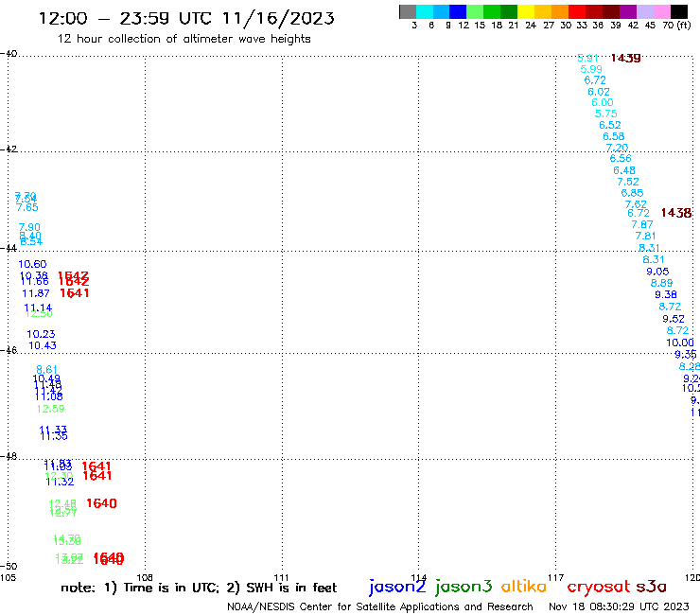
Task: Click the wave height value 5.99
Action: coord(591,69)
